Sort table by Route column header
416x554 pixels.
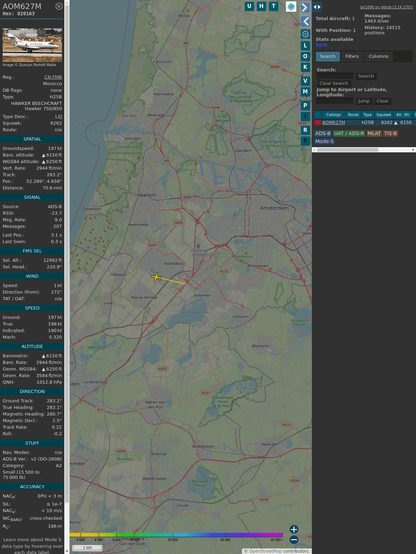coord(353,114)
